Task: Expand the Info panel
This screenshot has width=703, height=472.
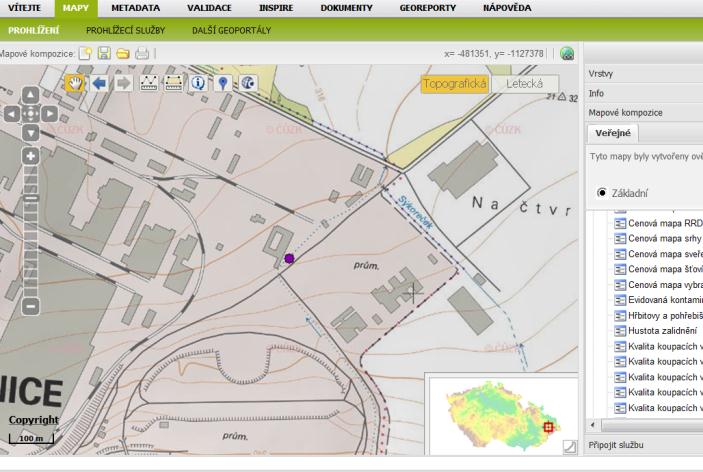Action: (x=644, y=93)
